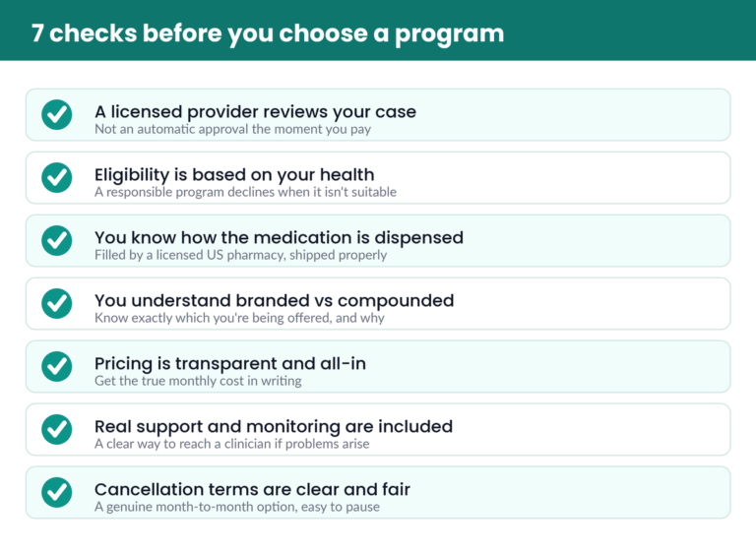Click '7 checks before you choose a program' heading
This screenshot has height=554, width=756.
[268, 33]
